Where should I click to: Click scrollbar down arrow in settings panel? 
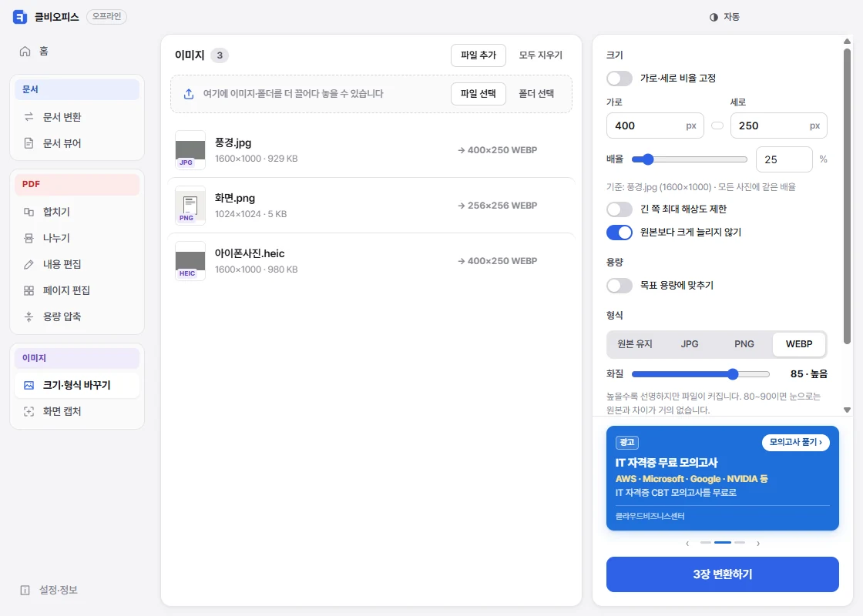click(847, 410)
